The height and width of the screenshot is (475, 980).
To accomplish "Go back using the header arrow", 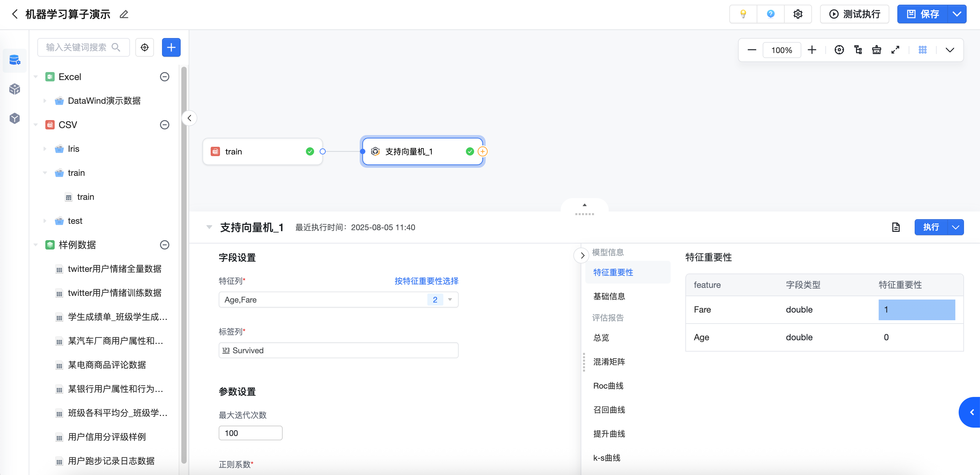I will (x=15, y=14).
